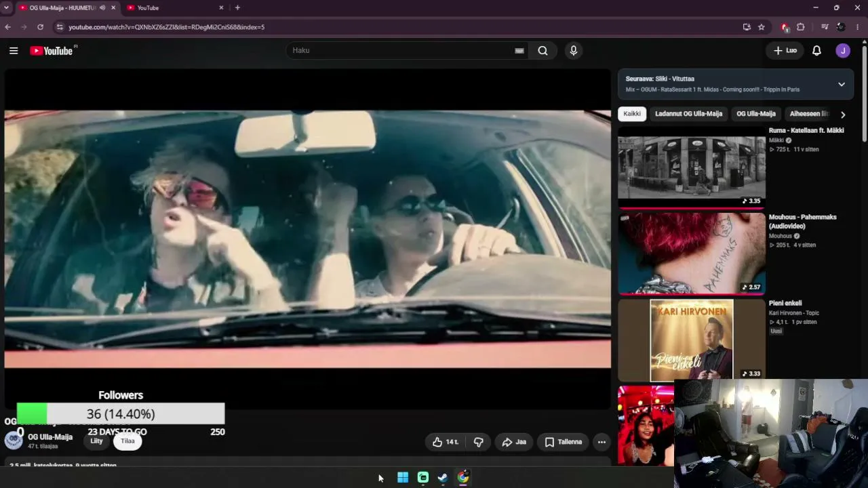View site information in address bar
The image size is (868, 488).
60,27
